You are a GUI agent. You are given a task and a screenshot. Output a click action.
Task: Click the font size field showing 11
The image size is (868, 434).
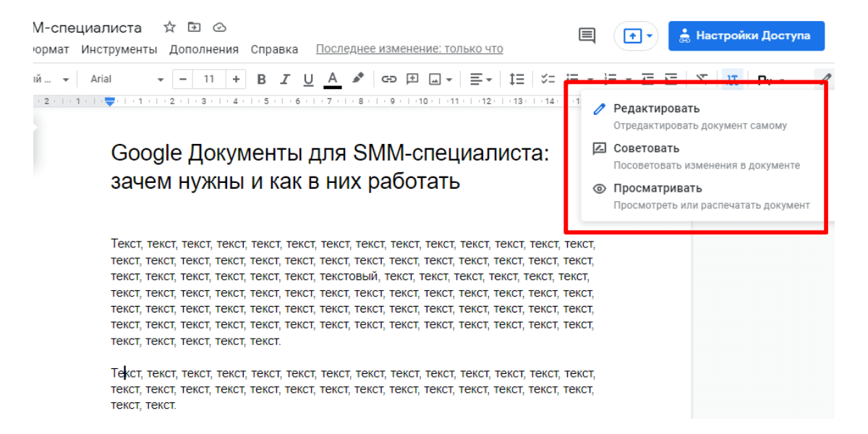pyautogui.click(x=209, y=79)
